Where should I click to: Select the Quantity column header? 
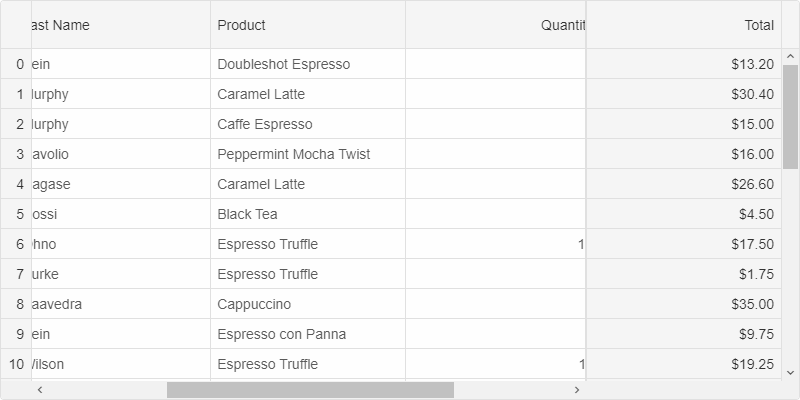(495, 25)
